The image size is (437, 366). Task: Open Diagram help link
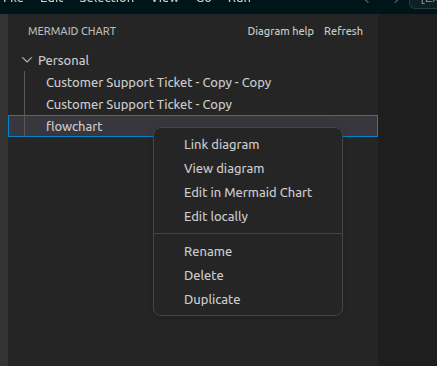(281, 31)
